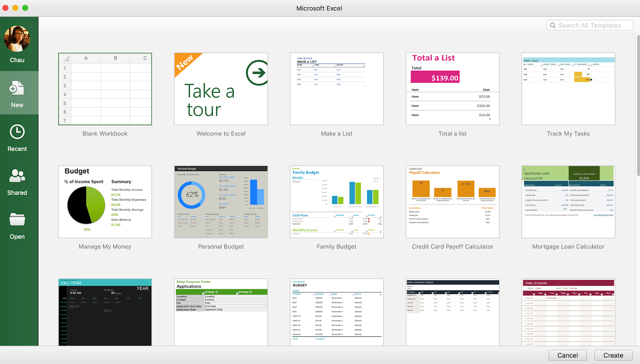Screen dimensions: 640x364
Task: Select the Track My Tasks template
Action: point(568,89)
